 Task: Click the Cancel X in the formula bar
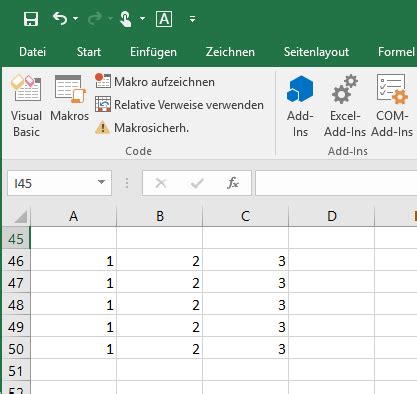pos(161,183)
